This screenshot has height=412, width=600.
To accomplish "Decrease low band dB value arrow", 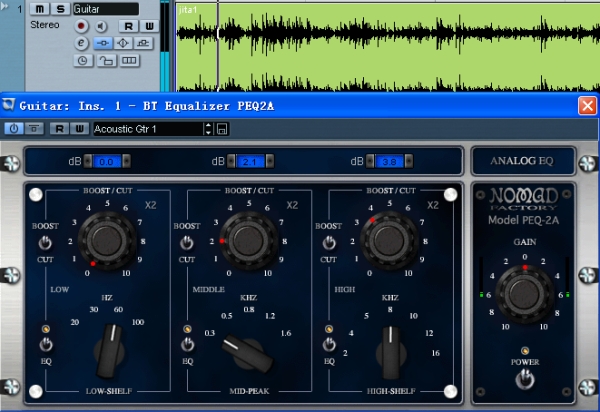I will (x=88, y=161).
